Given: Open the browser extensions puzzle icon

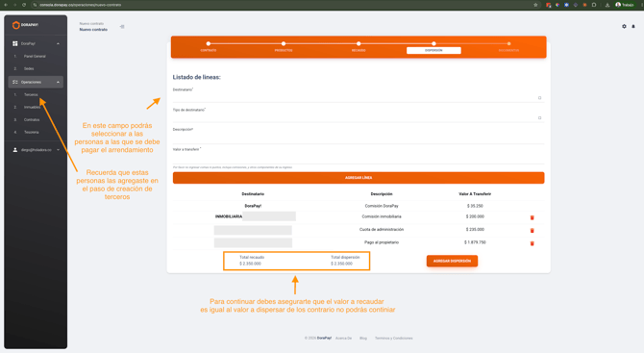Looking at the screenshot, I should point(594,5).
